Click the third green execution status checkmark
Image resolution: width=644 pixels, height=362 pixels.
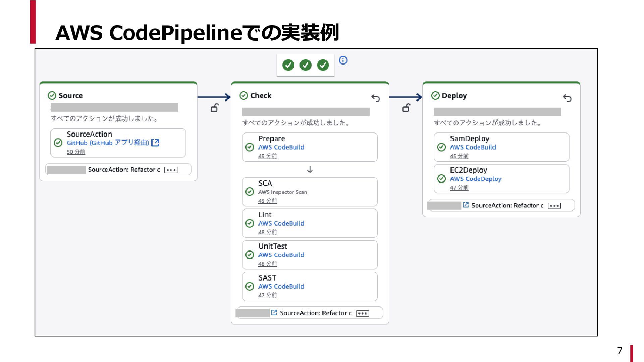click(x=323, y=65)
